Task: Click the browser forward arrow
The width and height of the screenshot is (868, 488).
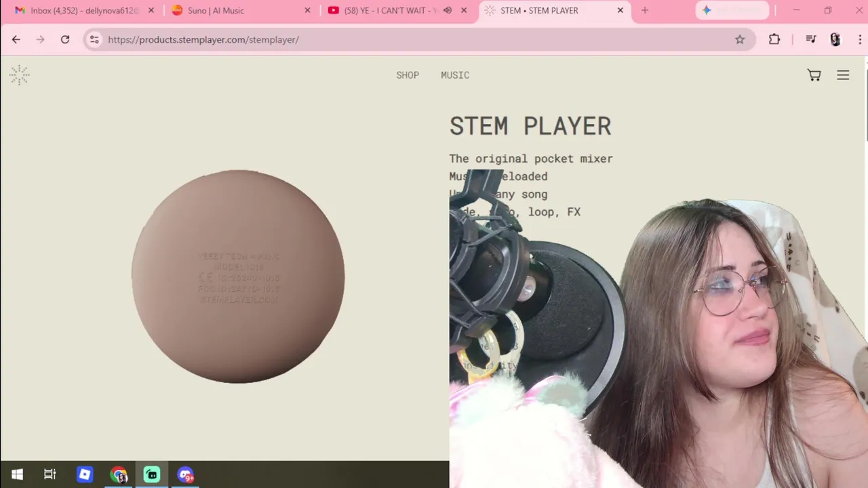Action: 41,39
